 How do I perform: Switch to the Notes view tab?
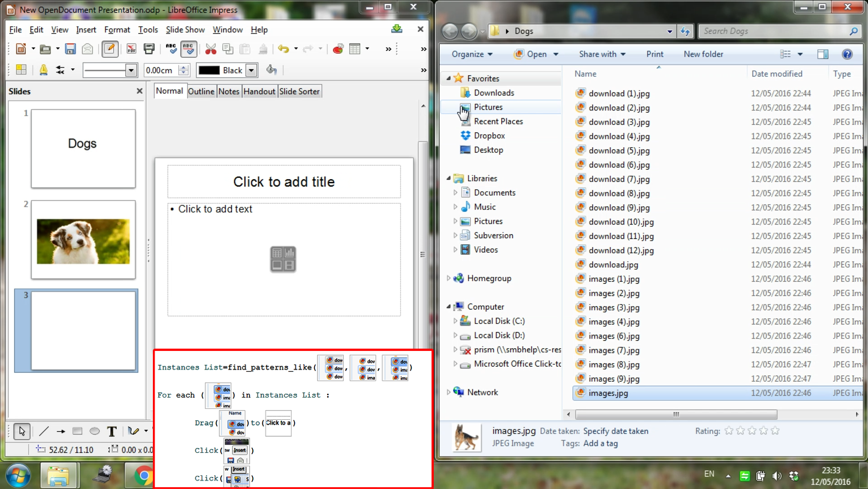click(x=229, y=91)
